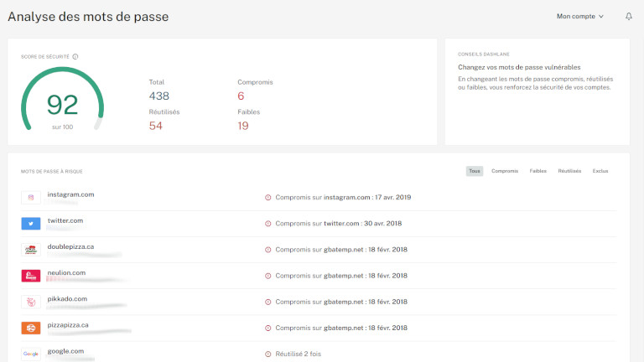The width and height of the screenshot is (644, 362).
Task: Click the pizzapizza.ca orange logo icon
Action: pos(31,328)
